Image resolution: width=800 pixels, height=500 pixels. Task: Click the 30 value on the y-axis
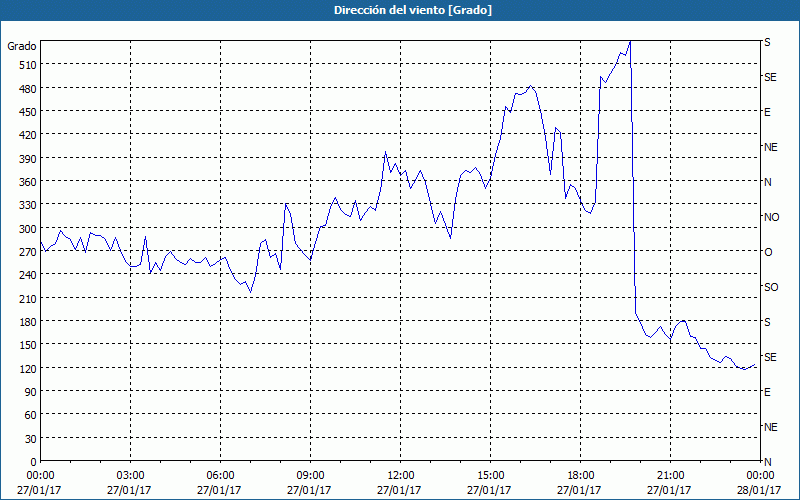click(31, 439)
